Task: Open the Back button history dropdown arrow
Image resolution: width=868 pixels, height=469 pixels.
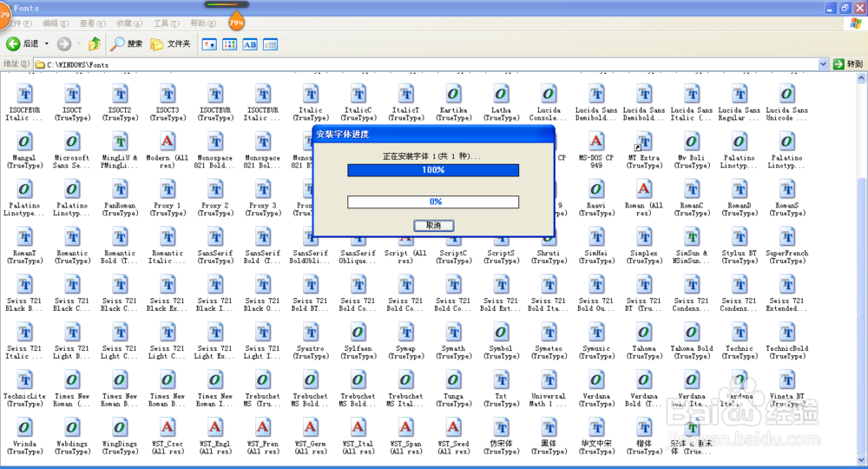Action: 47,43
